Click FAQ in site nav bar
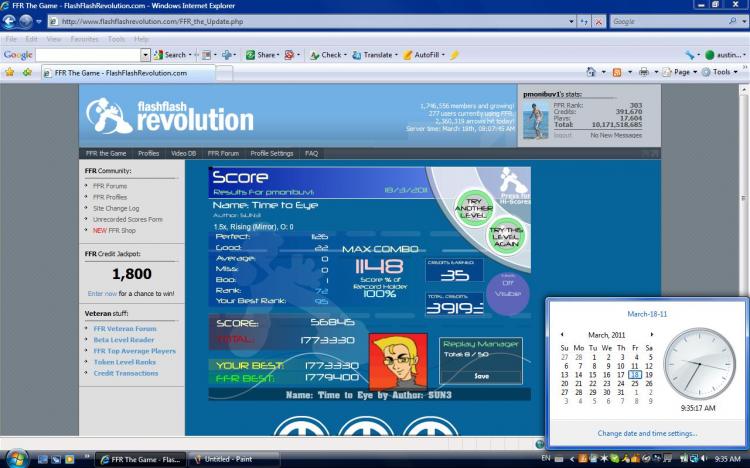The image size is (750, 468). pyautogui.click(x=311, y=154)
